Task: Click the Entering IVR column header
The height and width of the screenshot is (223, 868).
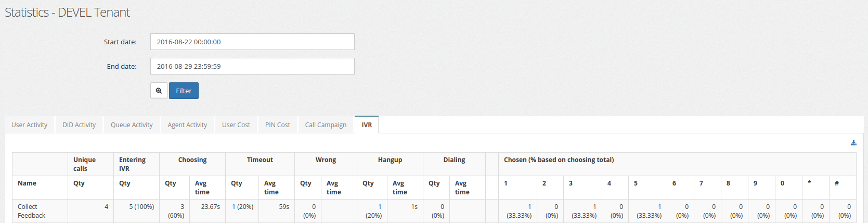Action: (132, 164)
